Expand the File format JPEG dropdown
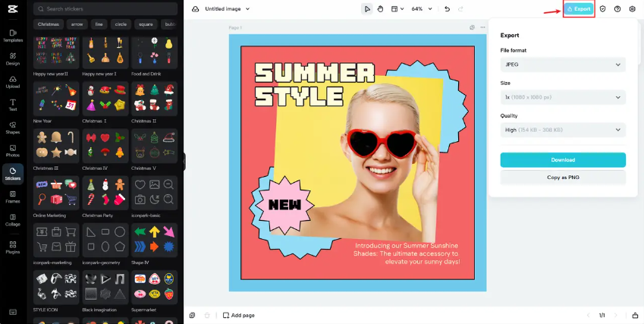This screenshot has width=644, height=324. 562,64
